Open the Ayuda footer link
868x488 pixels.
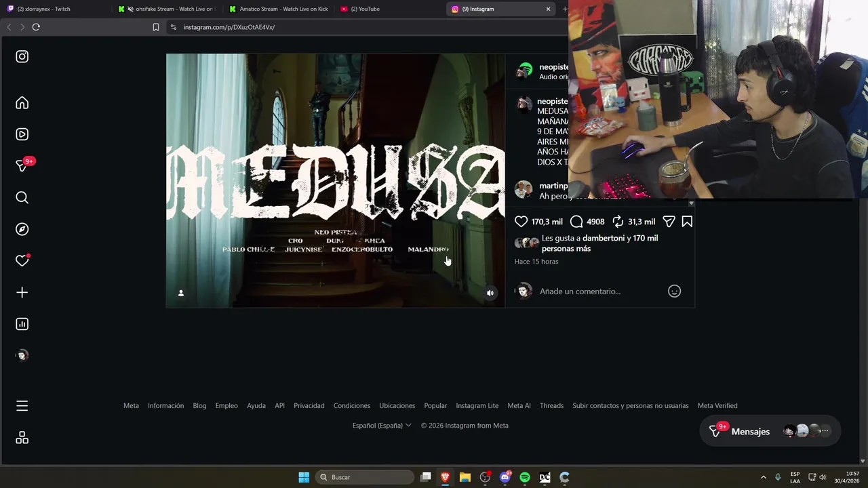tap(256, 405)
